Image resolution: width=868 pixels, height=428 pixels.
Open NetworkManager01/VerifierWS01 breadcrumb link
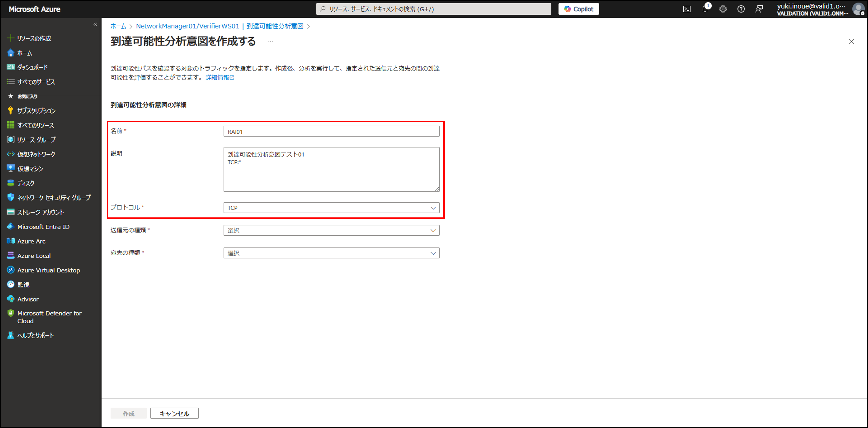click(x=187, y=26)
